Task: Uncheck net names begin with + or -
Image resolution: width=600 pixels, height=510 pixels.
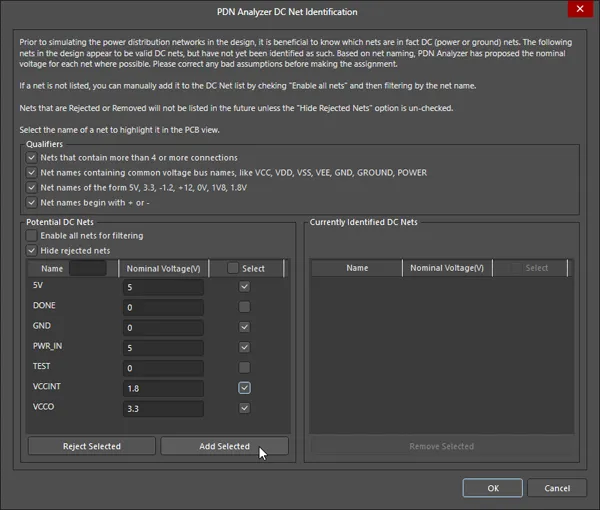Action: [x=31, y=202]
